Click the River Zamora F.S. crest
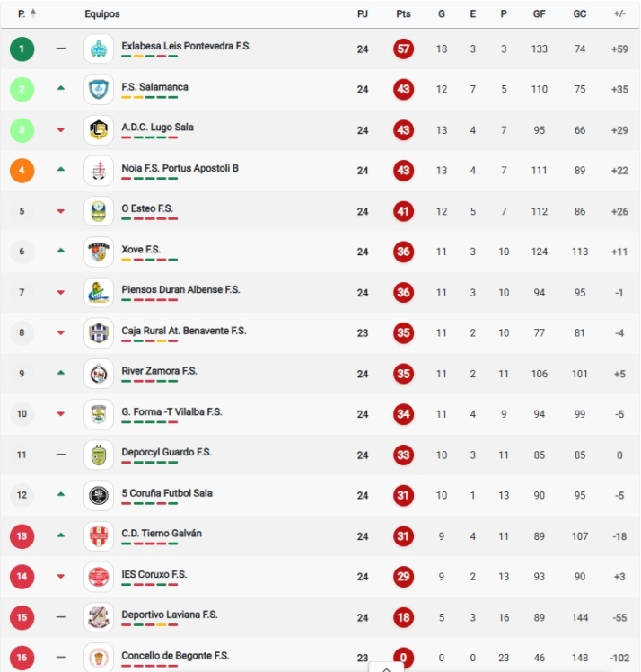Viewport: 641px width, 672px height. click(x=99, y=374)
